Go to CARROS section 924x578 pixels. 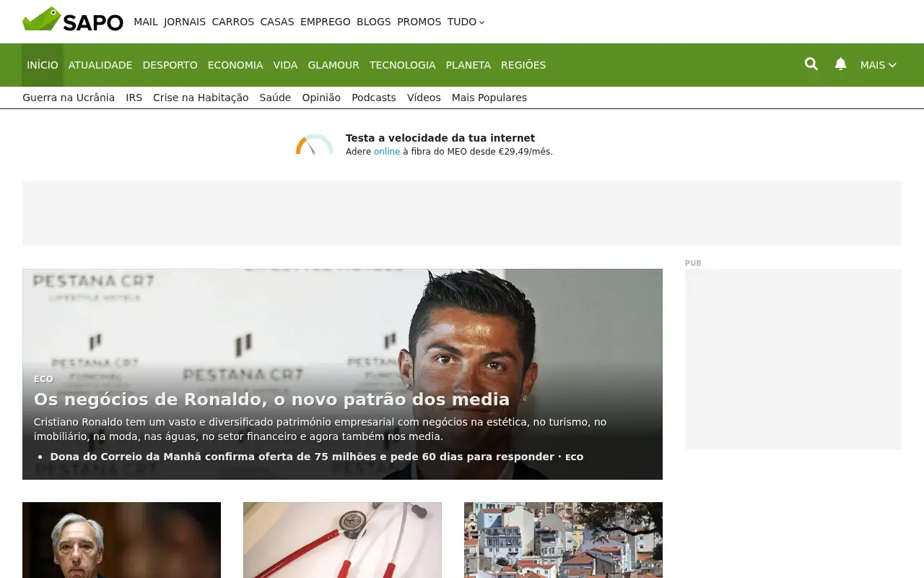tap(233, 22)
